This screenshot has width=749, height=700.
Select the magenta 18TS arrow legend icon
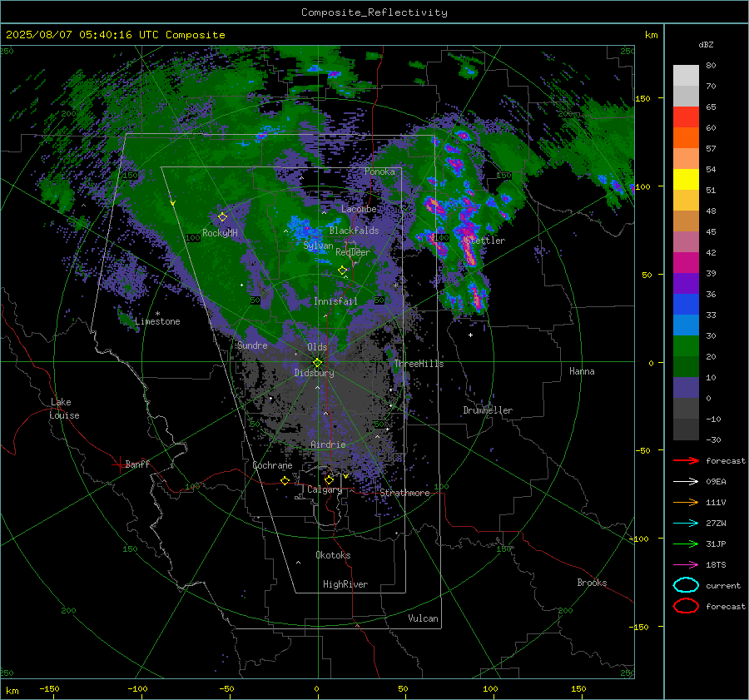coord(686,565)
